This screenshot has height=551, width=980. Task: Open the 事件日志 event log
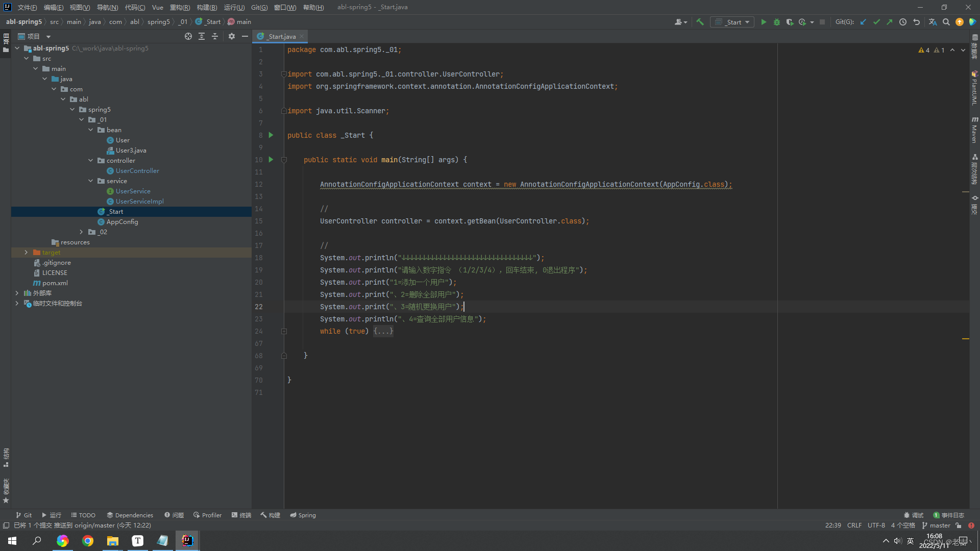coord(949,515)
